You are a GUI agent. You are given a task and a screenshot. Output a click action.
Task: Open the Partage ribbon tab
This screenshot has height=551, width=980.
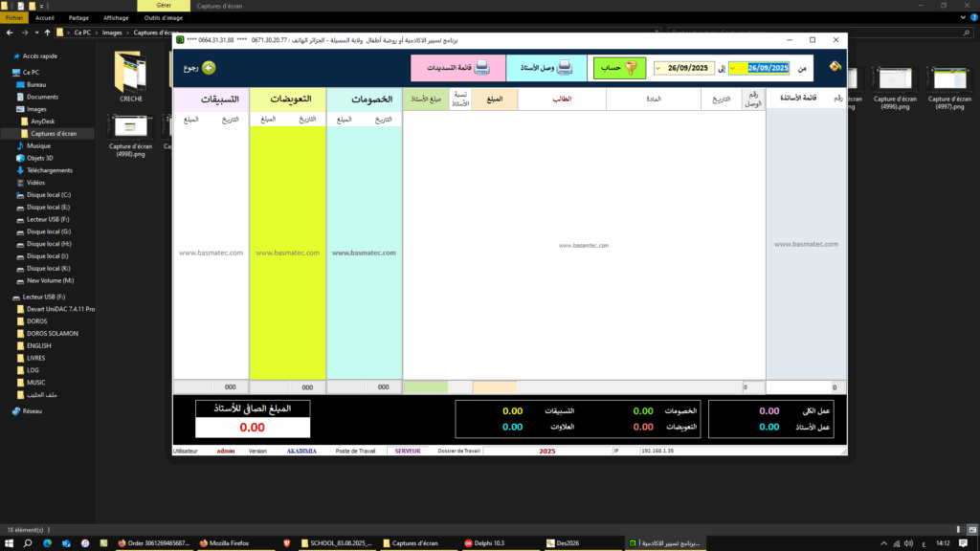[78, 17]
